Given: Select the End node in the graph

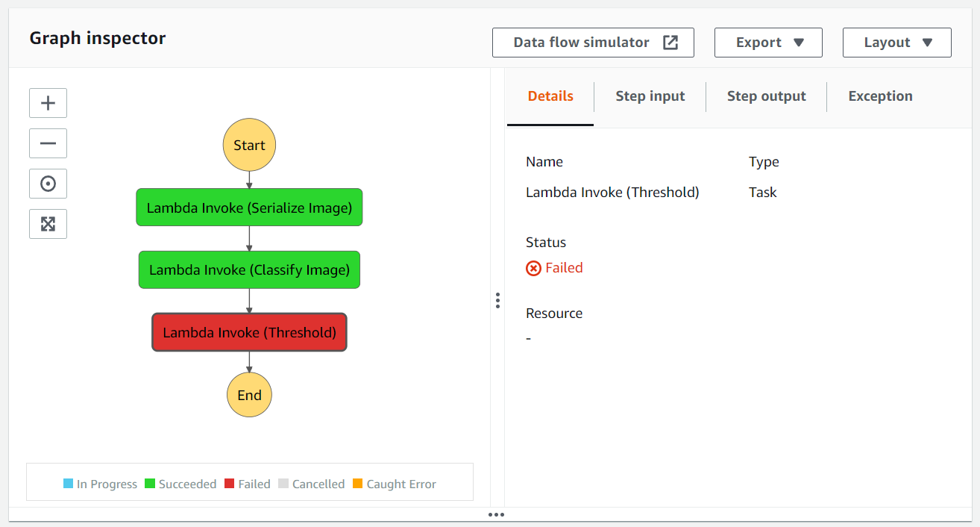Looking at the screenshot, I should point(249,394).
